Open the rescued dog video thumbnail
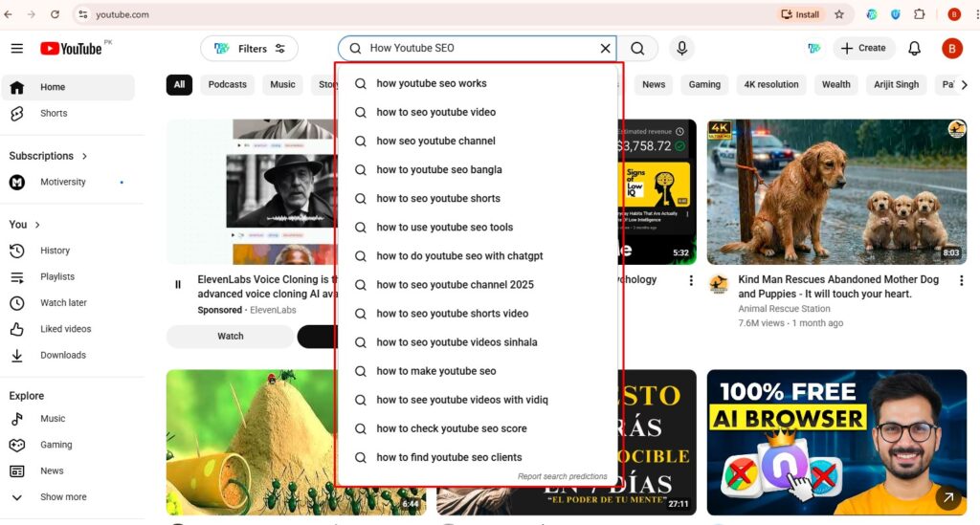 coord(836,191)
